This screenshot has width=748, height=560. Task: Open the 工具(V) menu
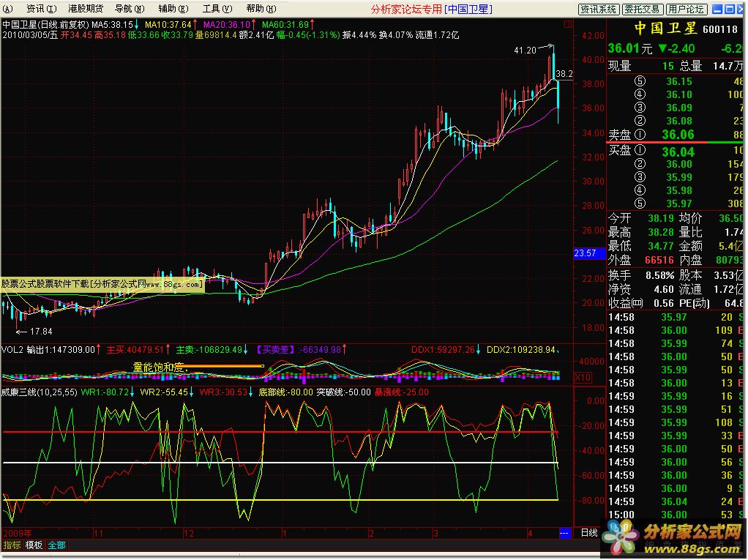pos(217,9)
